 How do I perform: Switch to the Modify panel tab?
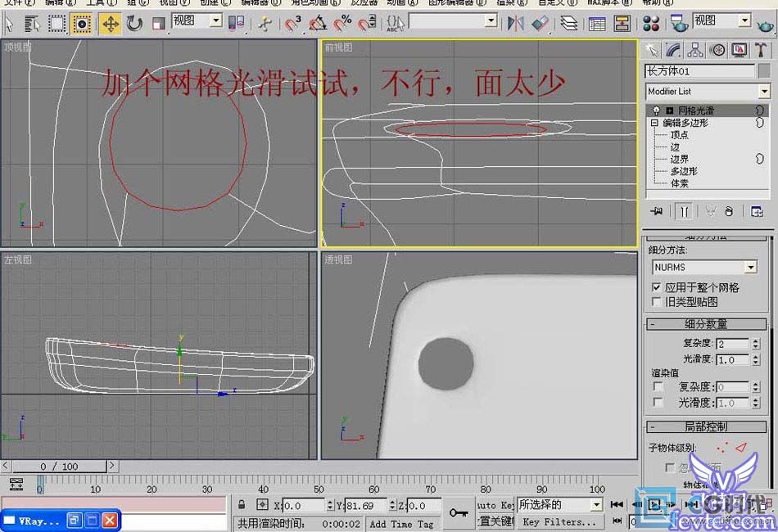673,50
